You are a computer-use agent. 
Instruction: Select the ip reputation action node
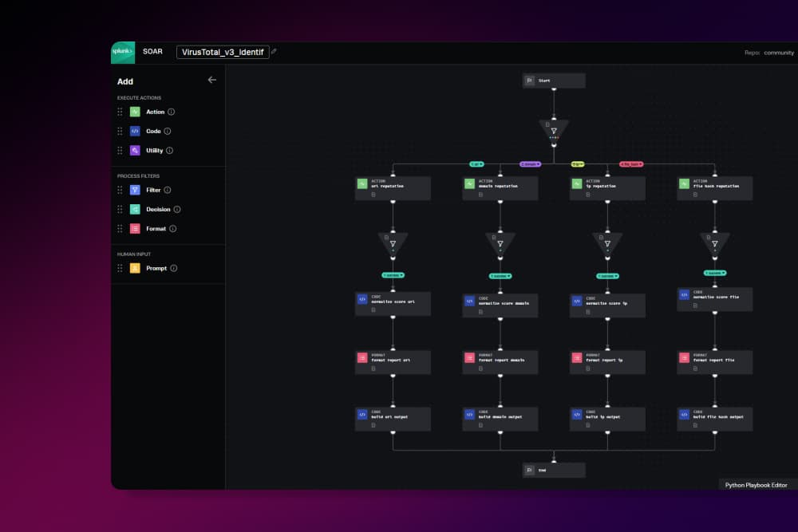[x=607, y=188]
